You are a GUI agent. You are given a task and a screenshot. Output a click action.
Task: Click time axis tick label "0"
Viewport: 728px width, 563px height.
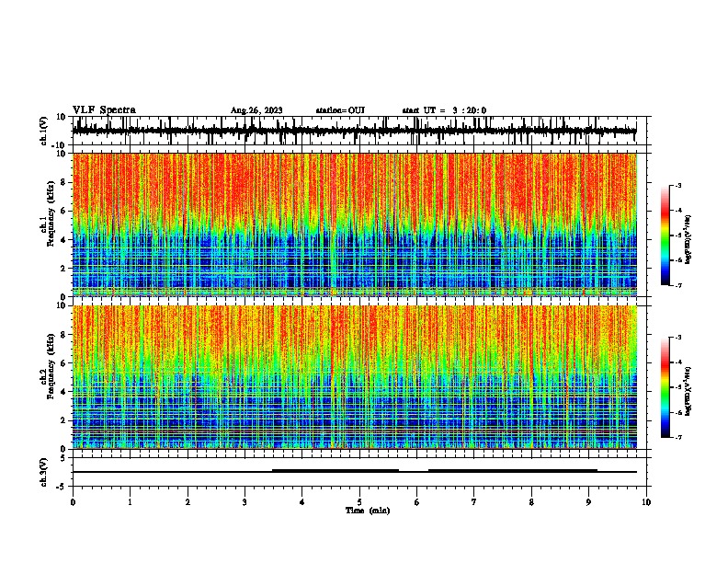(73, 502)
